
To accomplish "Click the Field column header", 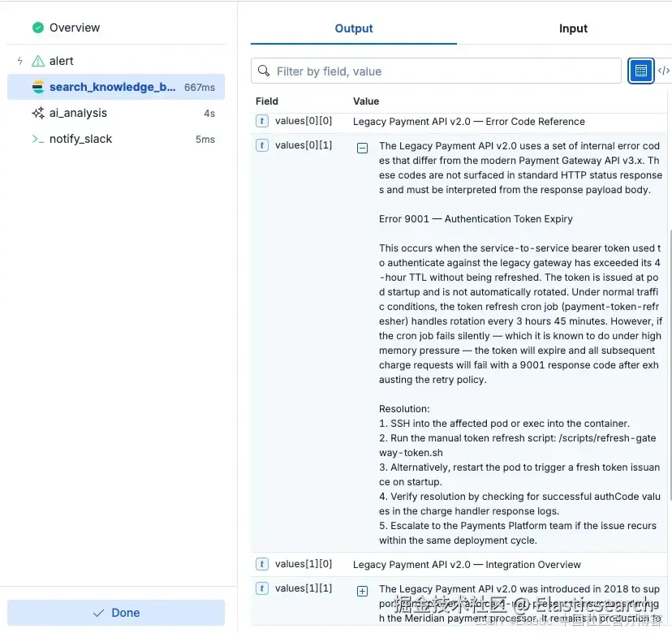I will pyautogui.click(x=266, y=101).
